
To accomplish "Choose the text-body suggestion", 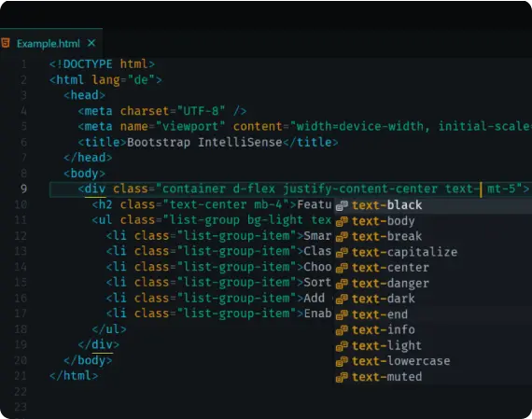I will click(433, 221).
